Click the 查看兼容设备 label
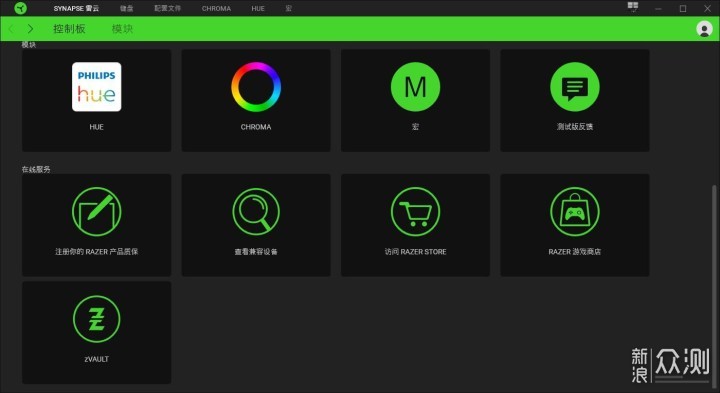 (x=256, y=252)
